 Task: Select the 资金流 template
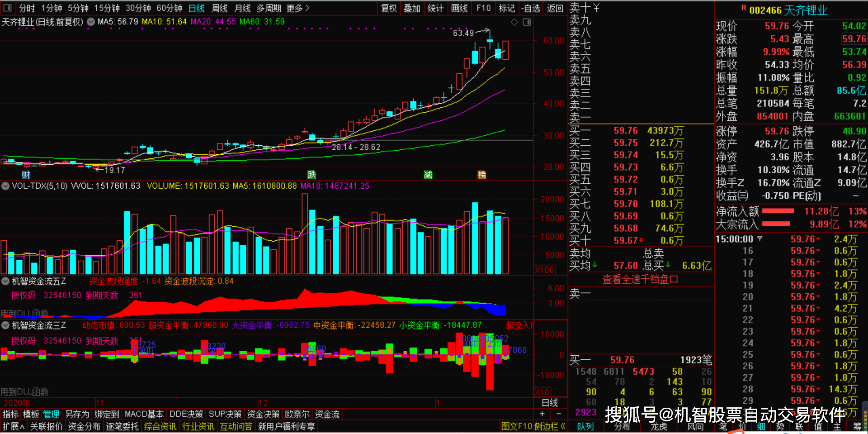tap(327, 414)
